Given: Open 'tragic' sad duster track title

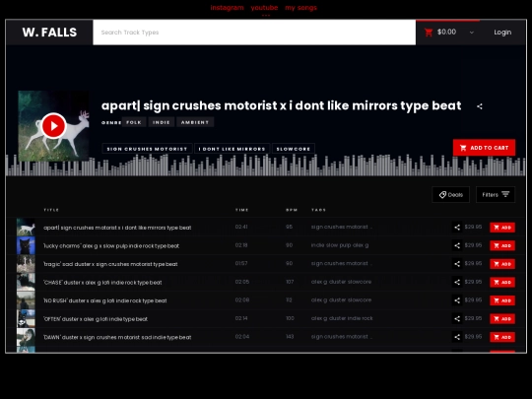Looking at the screenshot, I should pyautogui.click(x=110, y=264).
